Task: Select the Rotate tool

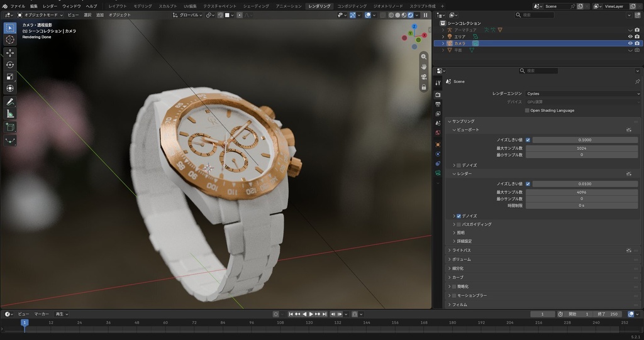Action: pos(10,65)
